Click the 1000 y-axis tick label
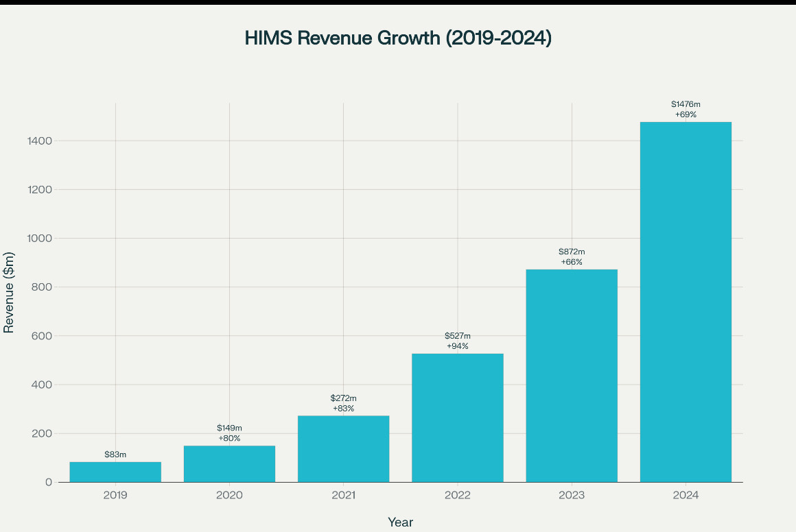796x532 pixels. pyautogui.click(x=40, y=239)
